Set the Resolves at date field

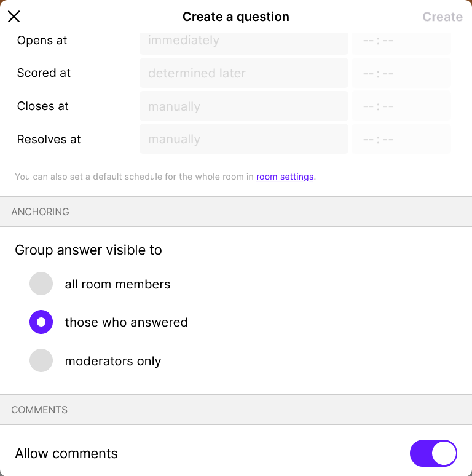coord(243,139)
